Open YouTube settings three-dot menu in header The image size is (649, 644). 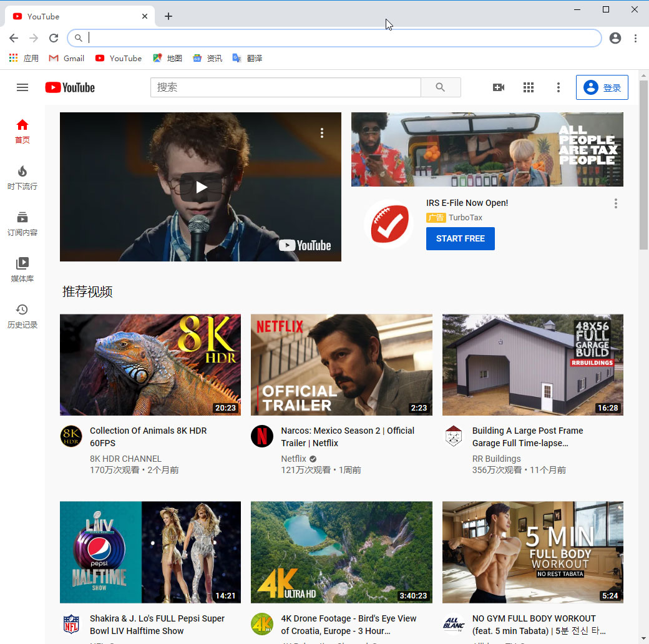[558, 87]
